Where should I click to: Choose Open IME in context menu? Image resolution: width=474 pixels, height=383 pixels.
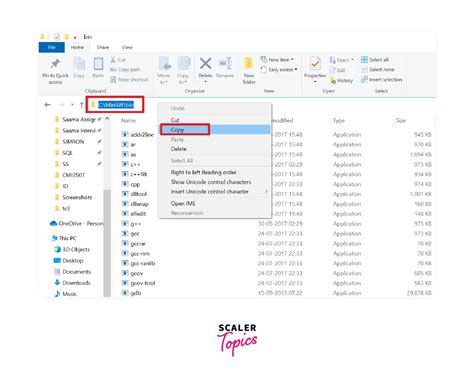coord(214,203)
